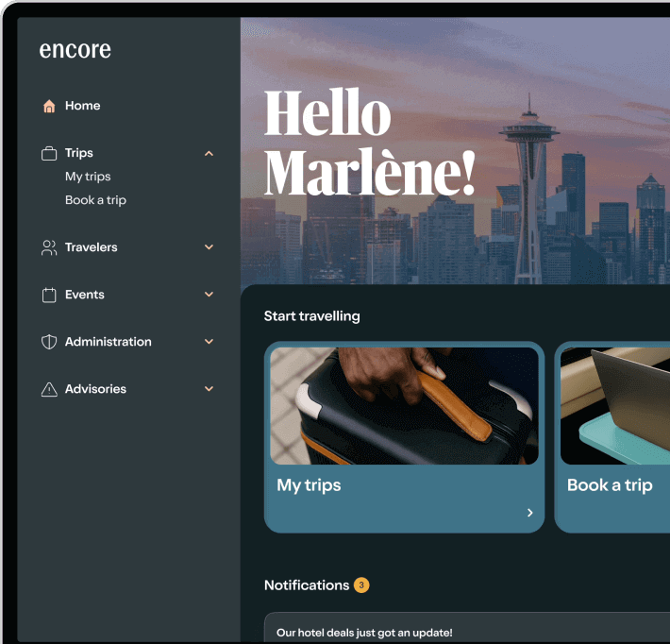Expand the Advisories section chevron
Image resolution: width=670 pixels, height=644 pixels.
coord(209,389)
